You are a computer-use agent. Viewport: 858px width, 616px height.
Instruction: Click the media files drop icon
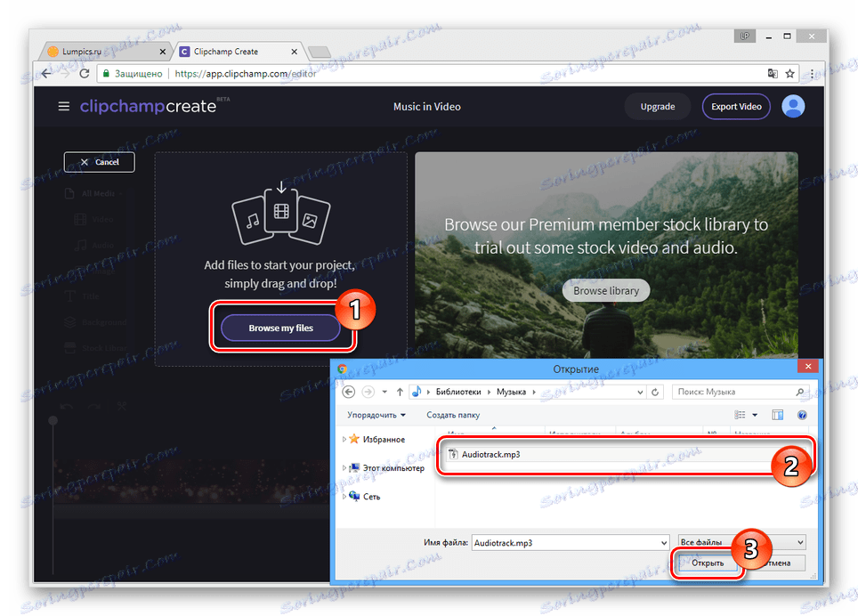pos(281,212)
